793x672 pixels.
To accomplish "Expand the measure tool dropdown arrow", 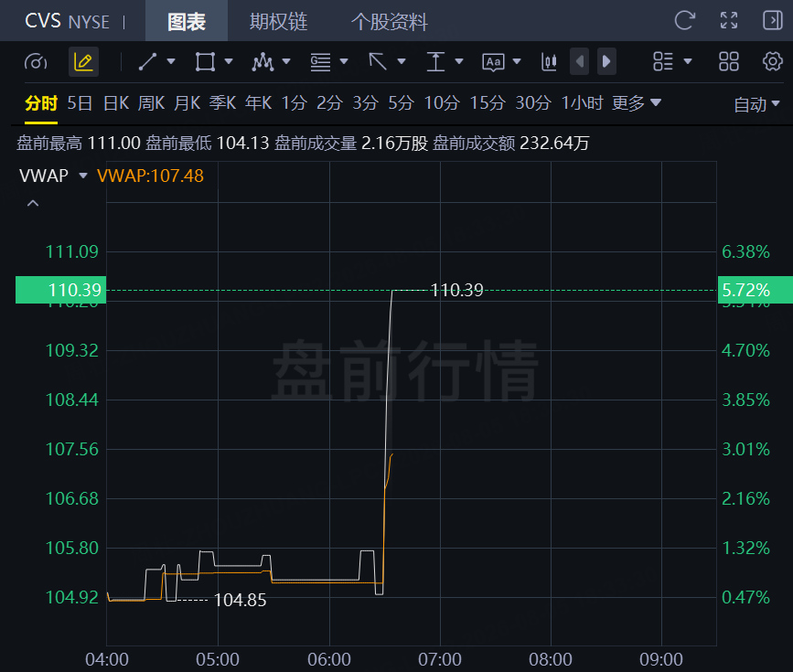I will 459,61.
